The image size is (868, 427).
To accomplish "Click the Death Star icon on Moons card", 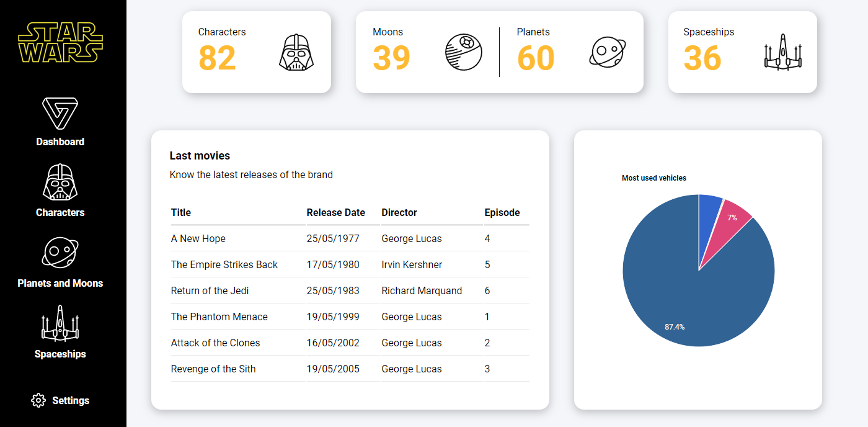I will 463,52.
